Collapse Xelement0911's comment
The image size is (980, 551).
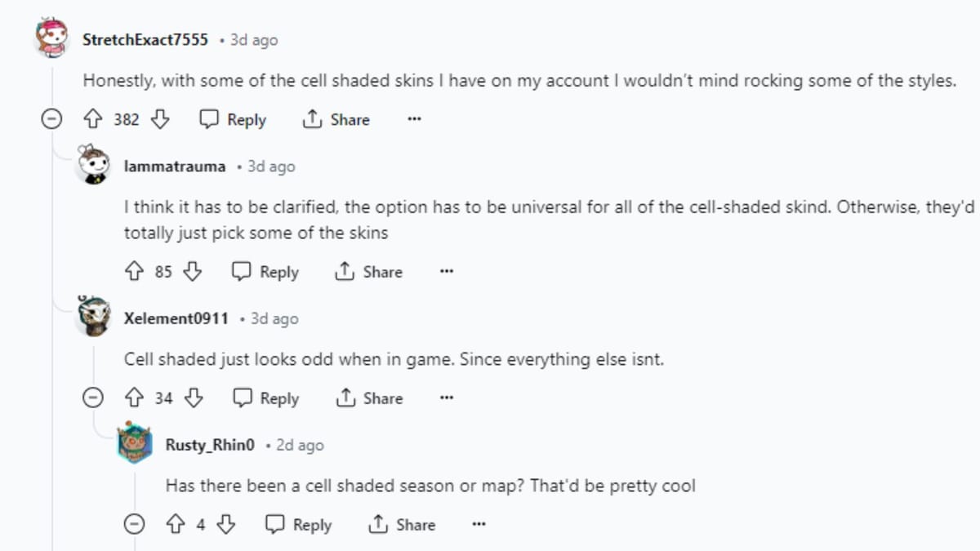(94, 398)
